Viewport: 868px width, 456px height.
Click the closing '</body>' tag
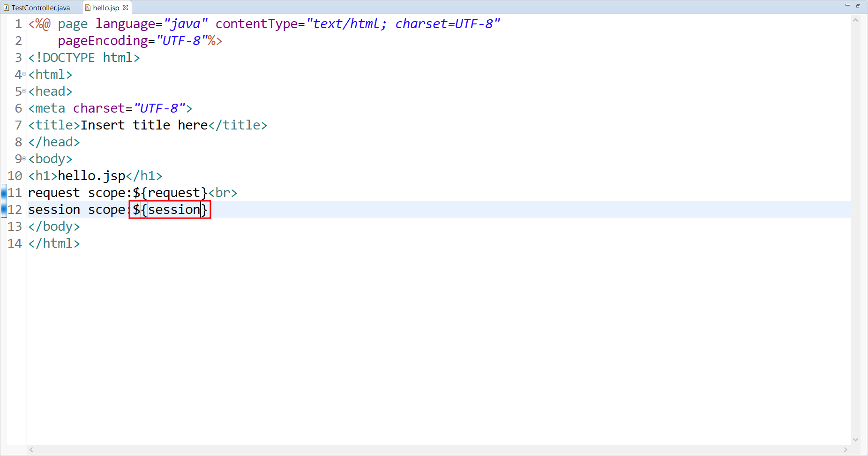click(x=54, y=227)
